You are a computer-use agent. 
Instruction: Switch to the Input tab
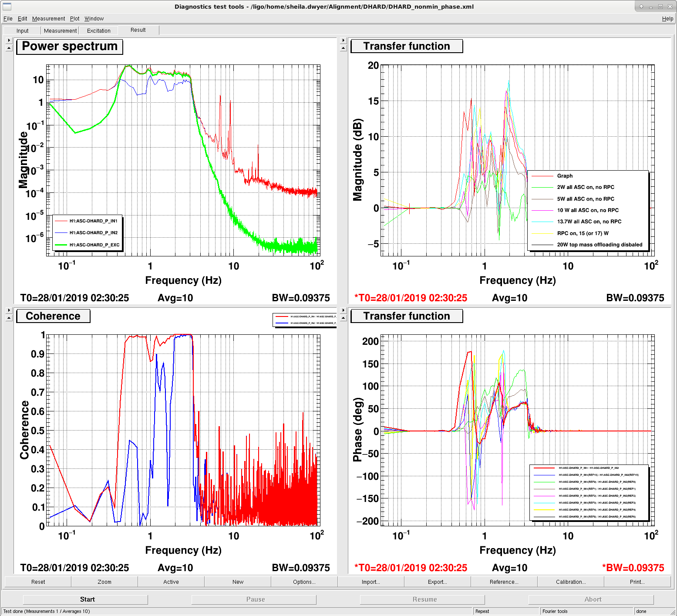[23, 30]
